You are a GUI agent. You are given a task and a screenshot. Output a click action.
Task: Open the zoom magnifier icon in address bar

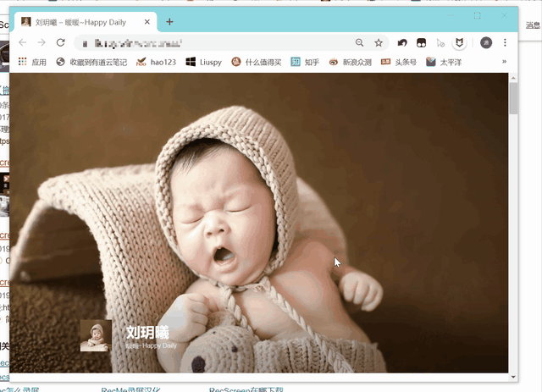coord(360,42)
